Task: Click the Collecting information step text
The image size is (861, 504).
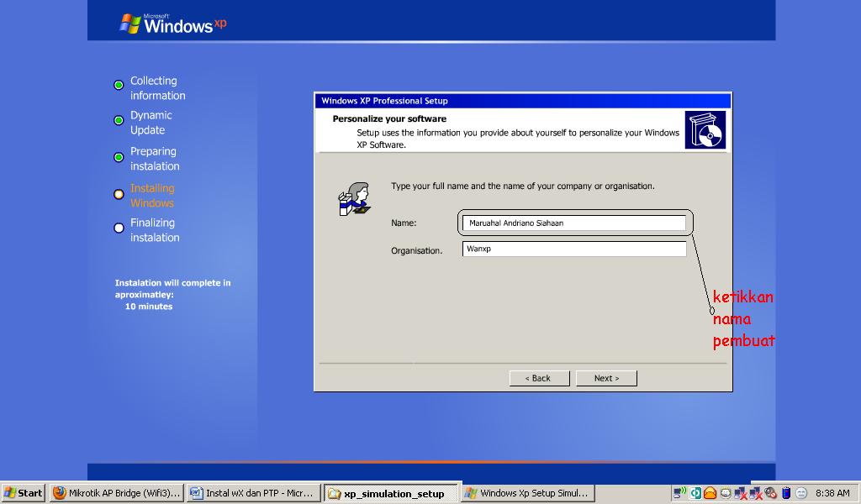Action: pyautogui.click(x=157, y=87)
